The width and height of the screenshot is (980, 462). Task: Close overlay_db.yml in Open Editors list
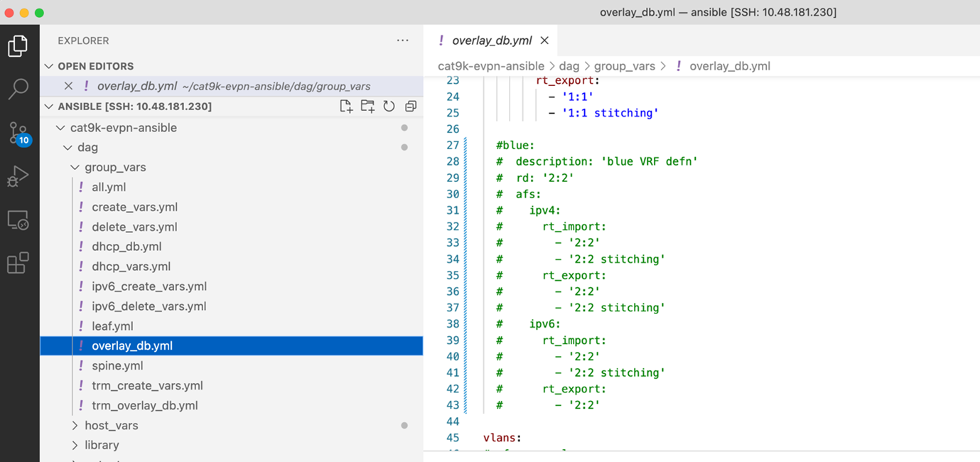coord(68,86)
